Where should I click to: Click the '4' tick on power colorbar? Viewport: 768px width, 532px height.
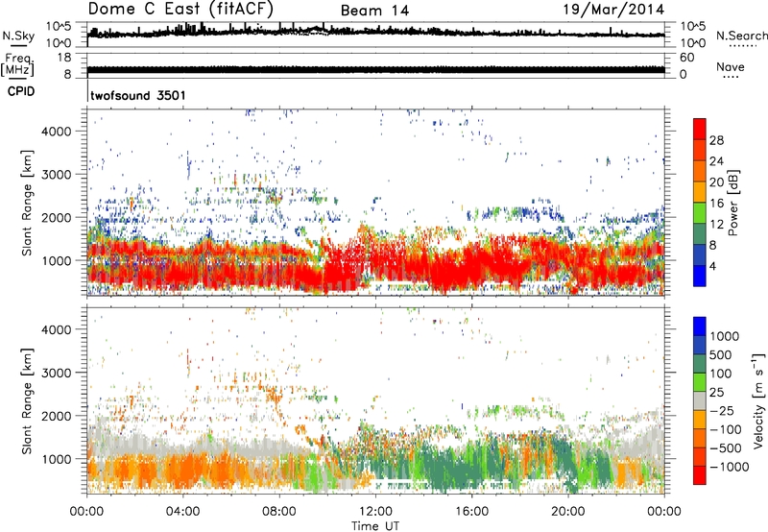[712, 266]
